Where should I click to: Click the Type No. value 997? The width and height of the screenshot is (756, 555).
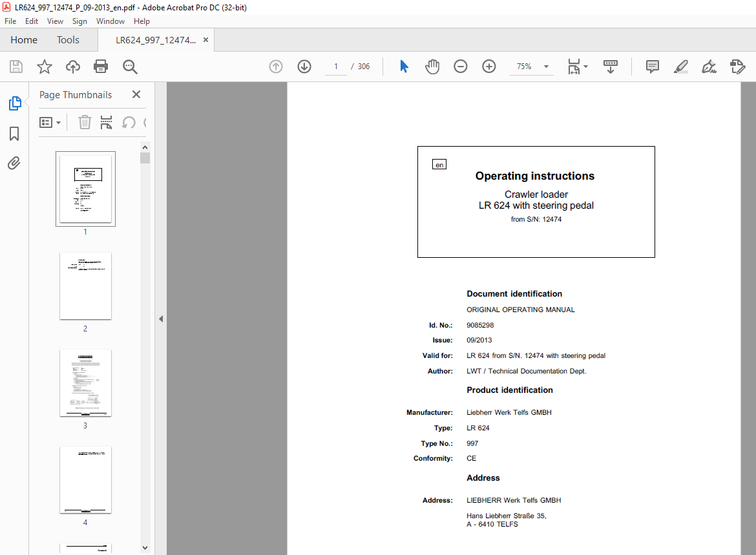tap(472, 444)
